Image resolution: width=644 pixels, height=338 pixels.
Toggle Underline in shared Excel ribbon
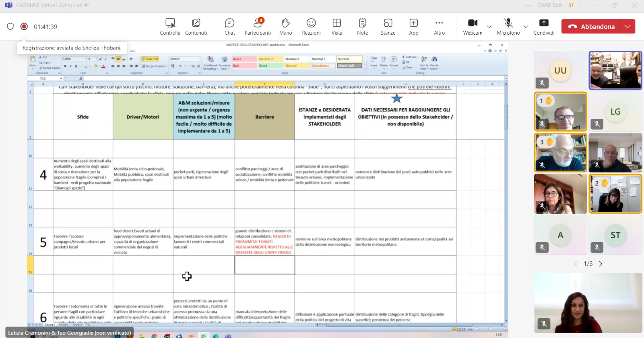click(x=76, y=66)
